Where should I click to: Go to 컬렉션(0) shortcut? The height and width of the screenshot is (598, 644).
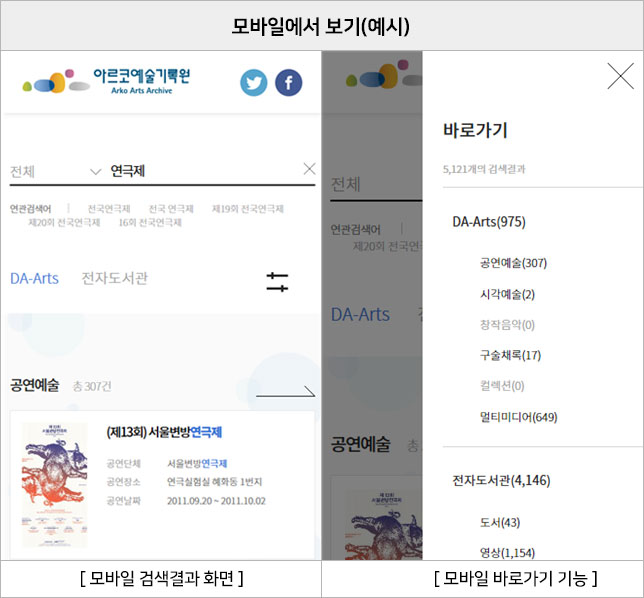(x=502, y=386)
